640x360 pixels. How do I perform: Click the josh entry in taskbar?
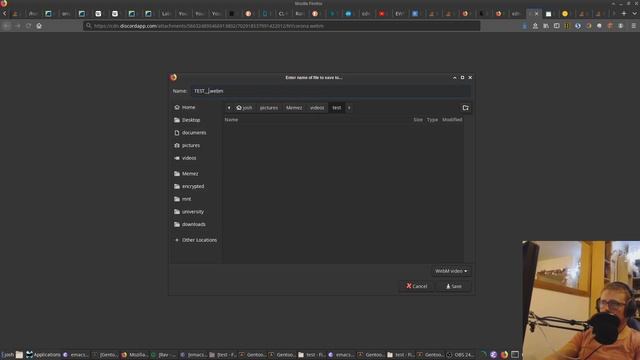7,355
